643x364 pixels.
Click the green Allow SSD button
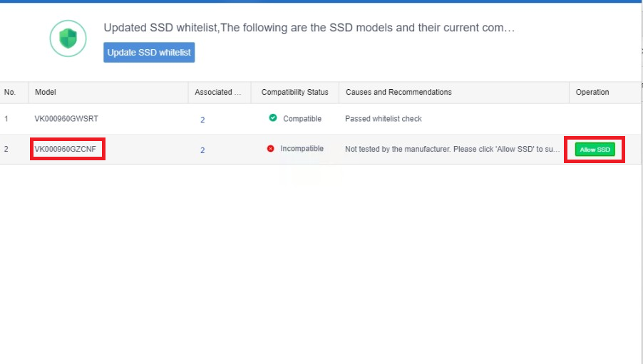click(595, 150)
